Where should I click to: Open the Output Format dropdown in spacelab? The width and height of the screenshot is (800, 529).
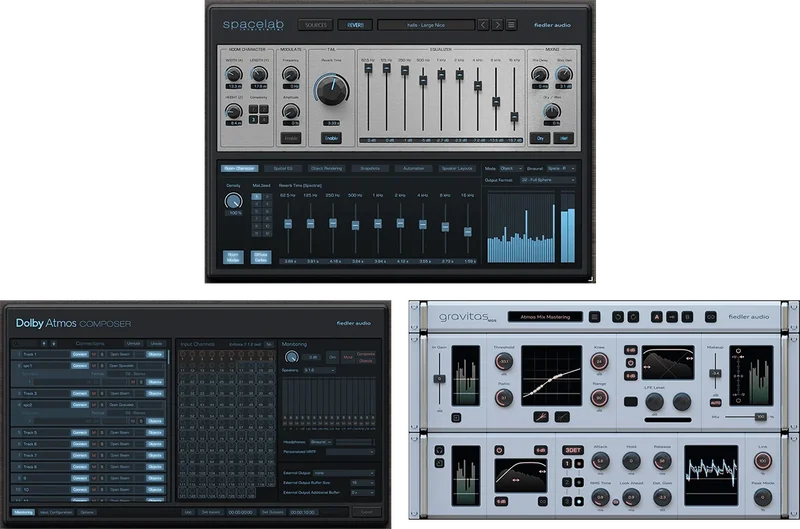547,180
